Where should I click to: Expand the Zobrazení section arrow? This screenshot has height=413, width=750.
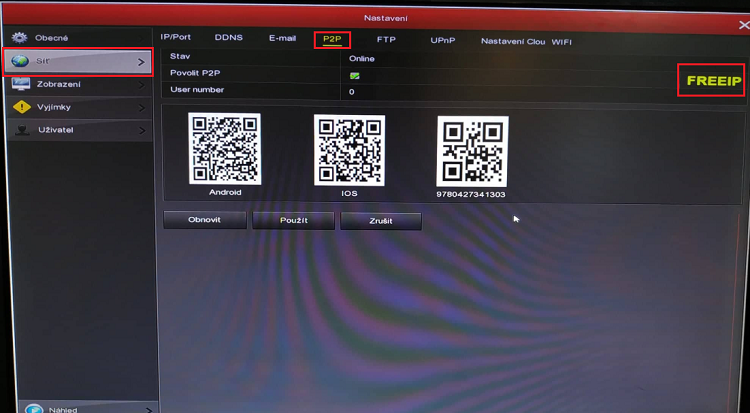(x=141, y=84)
